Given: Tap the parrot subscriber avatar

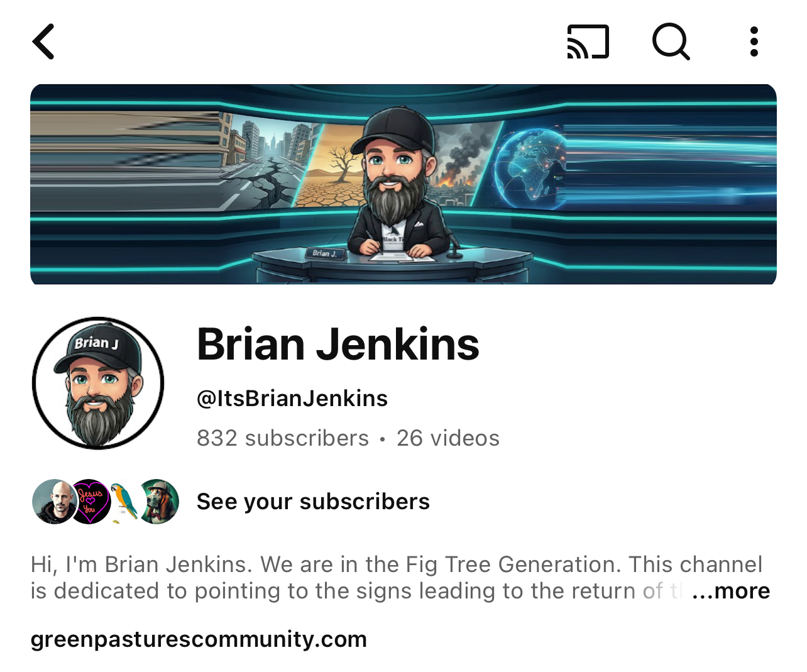Looking at the screenshot, I should (124, 502).
